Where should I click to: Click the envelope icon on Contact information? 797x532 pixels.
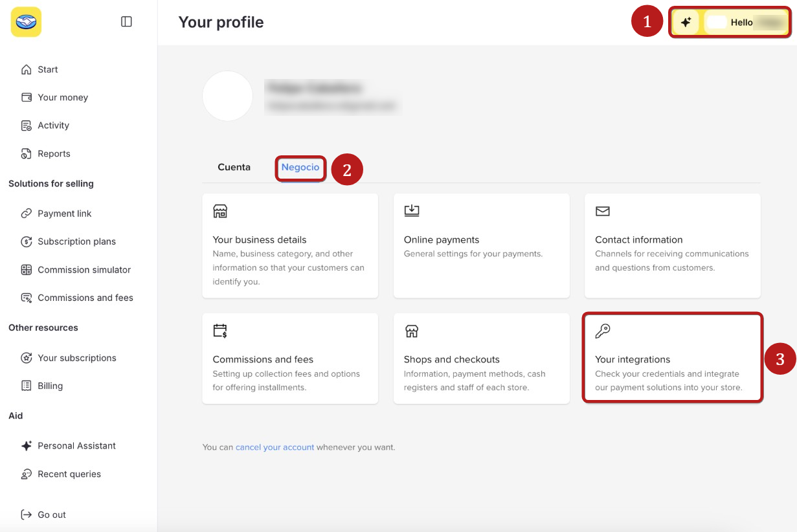(x=603, y=211)
